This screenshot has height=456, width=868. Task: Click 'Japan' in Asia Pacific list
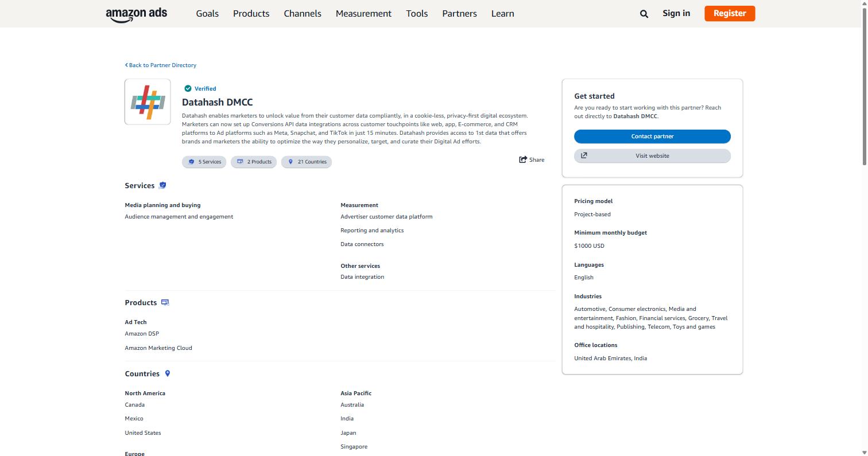(348, 432)
